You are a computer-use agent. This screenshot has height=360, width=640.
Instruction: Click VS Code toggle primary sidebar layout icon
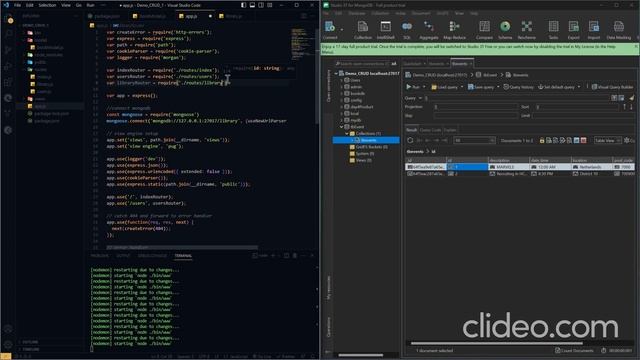(244, 5)
